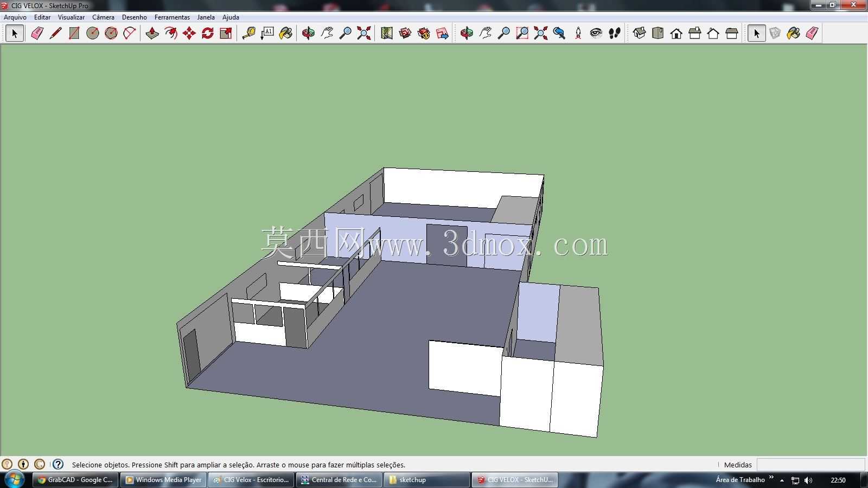Open Central de Rede taskbar window
Viewport: 868px width, 488px height.
339,480
